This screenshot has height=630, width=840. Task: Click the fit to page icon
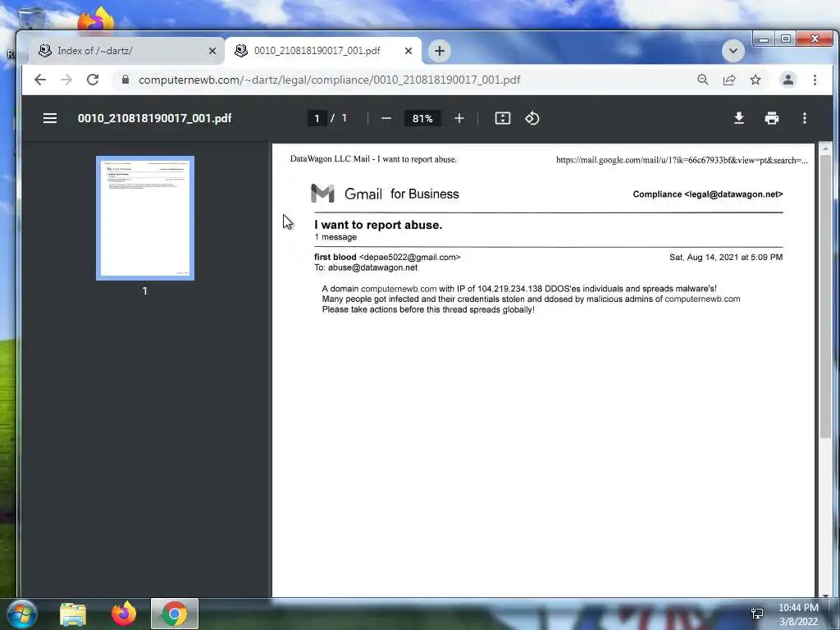(x=503, y=118)
